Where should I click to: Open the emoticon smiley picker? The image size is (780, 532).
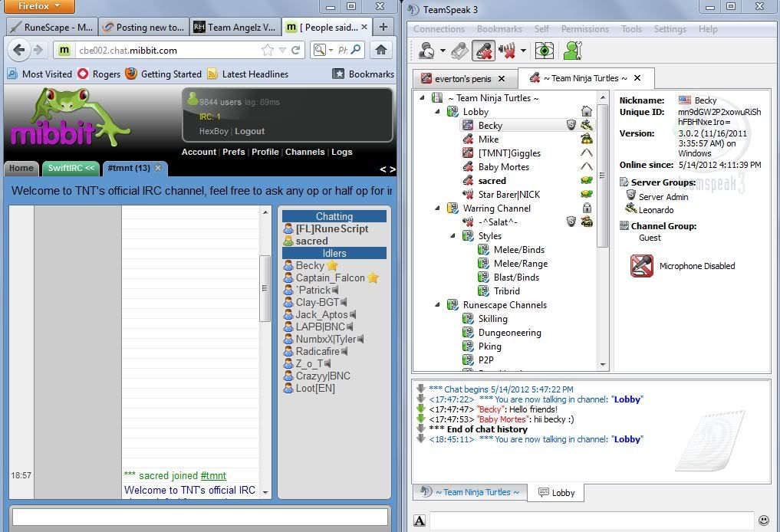click(763, 521)
